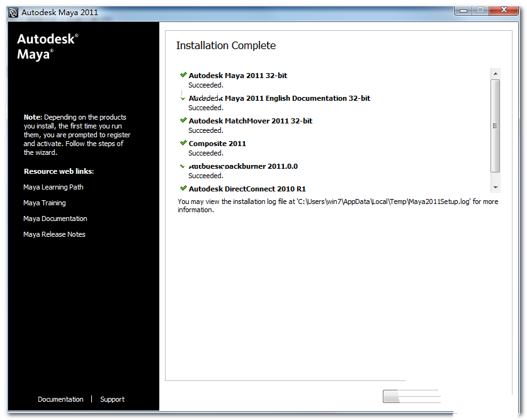Open the Maya Learning Path link
The width and height of the screenshot is (527, 420).
point(54,187)
